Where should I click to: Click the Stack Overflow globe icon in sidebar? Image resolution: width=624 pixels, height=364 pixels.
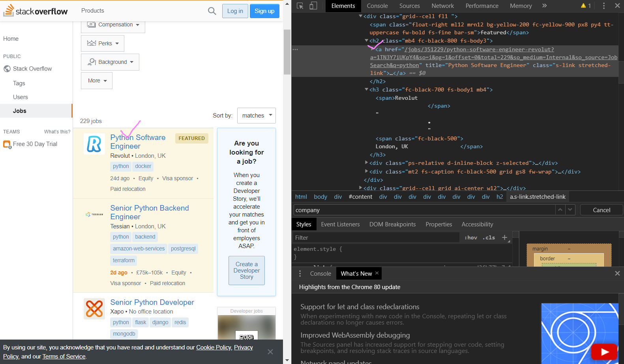(x=7, y=69)
